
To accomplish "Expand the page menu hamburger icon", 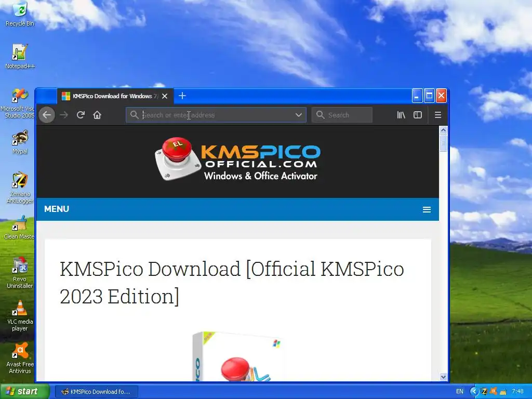I will click(427, 210).
